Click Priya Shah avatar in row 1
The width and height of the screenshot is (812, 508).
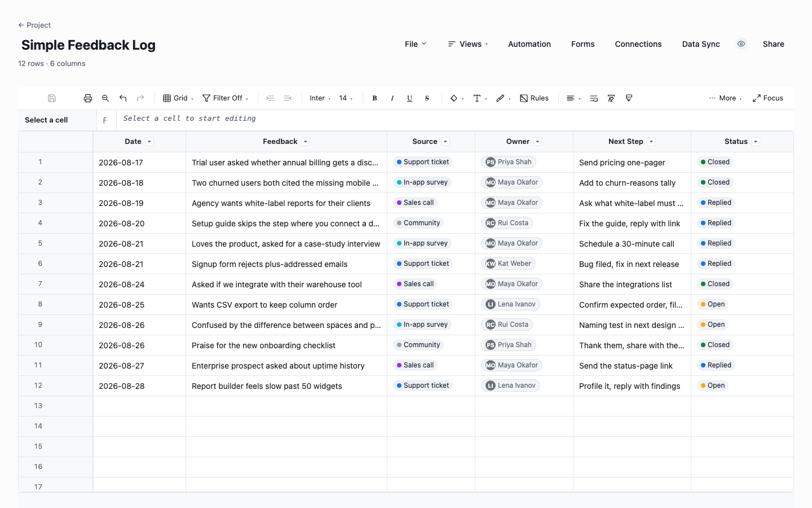point(491,162)
